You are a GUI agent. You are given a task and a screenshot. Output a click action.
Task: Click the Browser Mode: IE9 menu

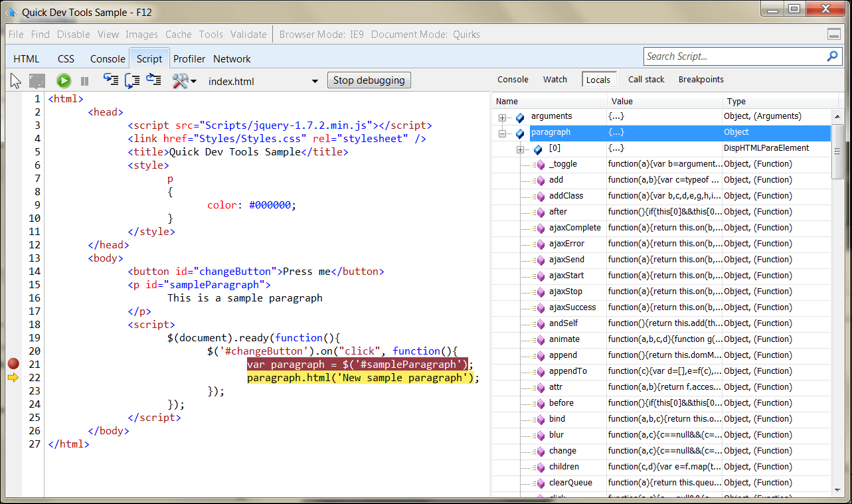[x=321, y=35]
